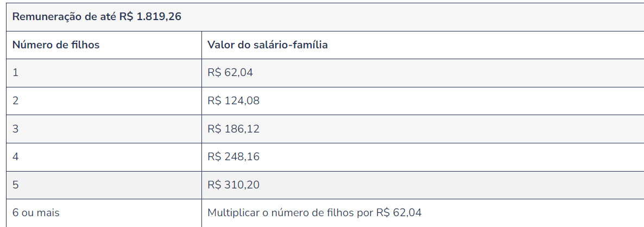Click the "Número de filhos" column header
The height and width of the screenshot is (227, 644).
point(56,45)
